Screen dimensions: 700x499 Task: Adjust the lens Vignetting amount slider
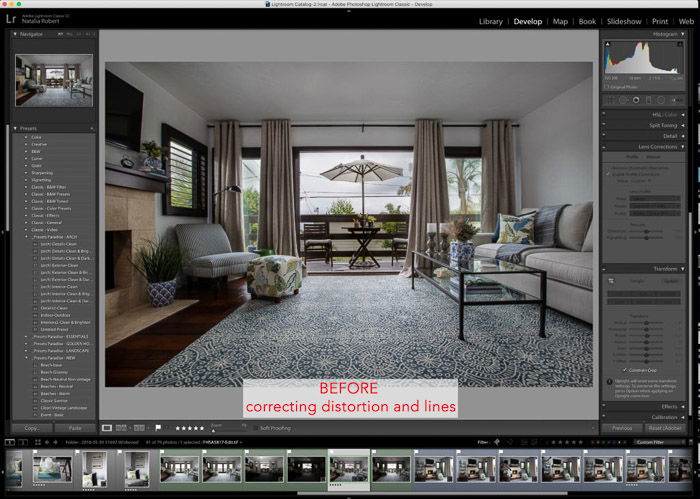pyautogui.click(x=646, y=238)
